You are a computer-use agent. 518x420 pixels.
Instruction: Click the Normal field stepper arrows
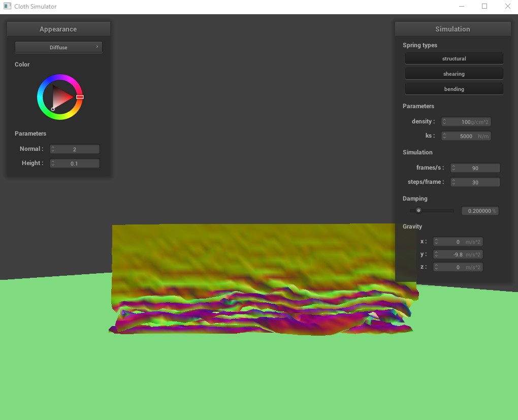(x=53, y=149)
